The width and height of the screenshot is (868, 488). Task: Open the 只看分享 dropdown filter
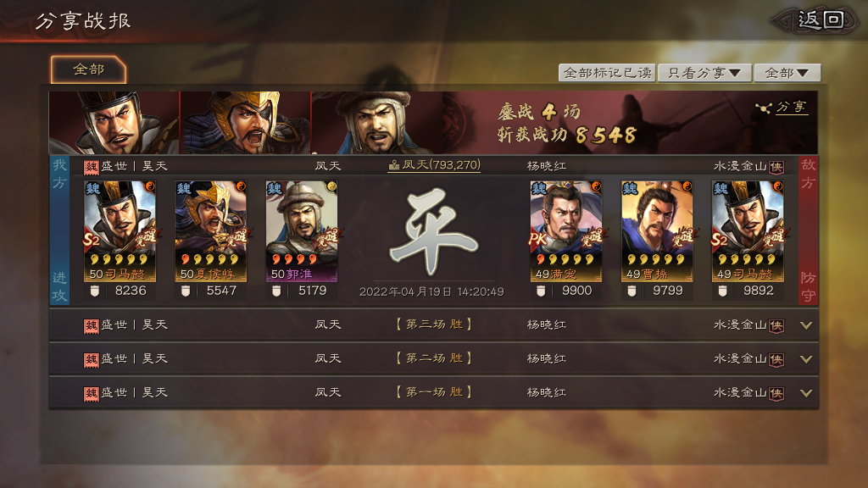(704, 73)
